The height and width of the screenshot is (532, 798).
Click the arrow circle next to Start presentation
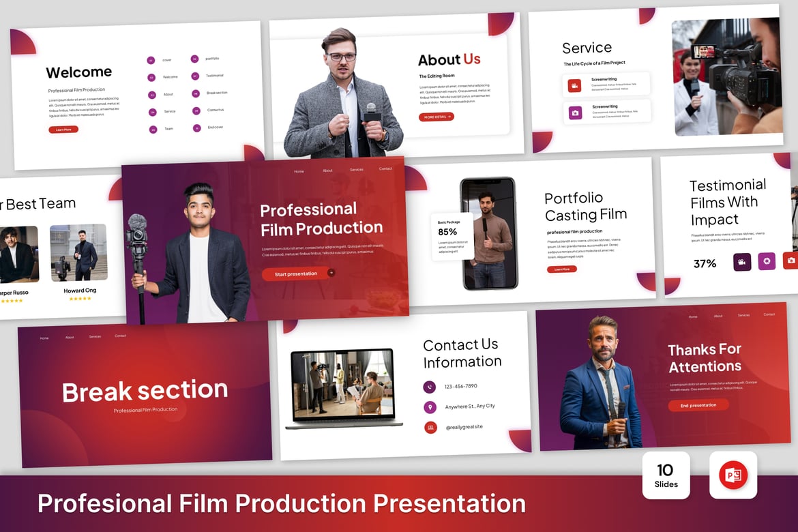click(331, 272)
